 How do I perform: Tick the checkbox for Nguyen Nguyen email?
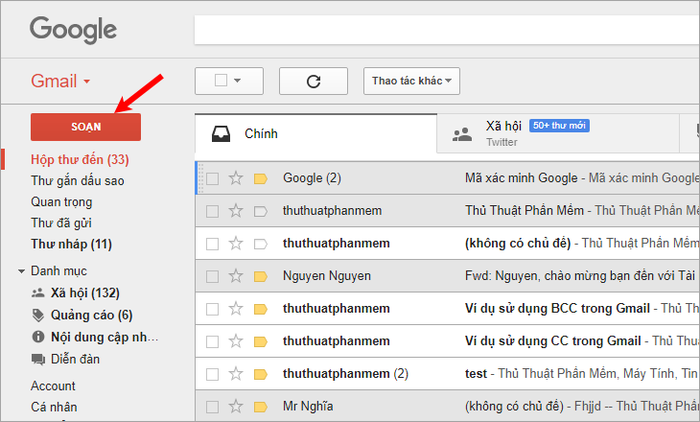212,276
